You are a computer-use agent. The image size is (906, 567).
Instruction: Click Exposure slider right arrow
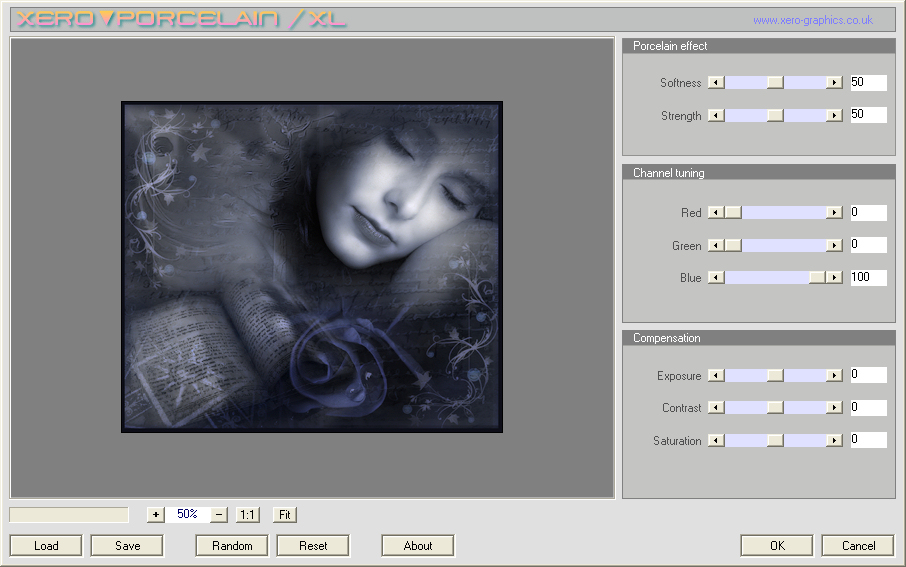point(834,376)
